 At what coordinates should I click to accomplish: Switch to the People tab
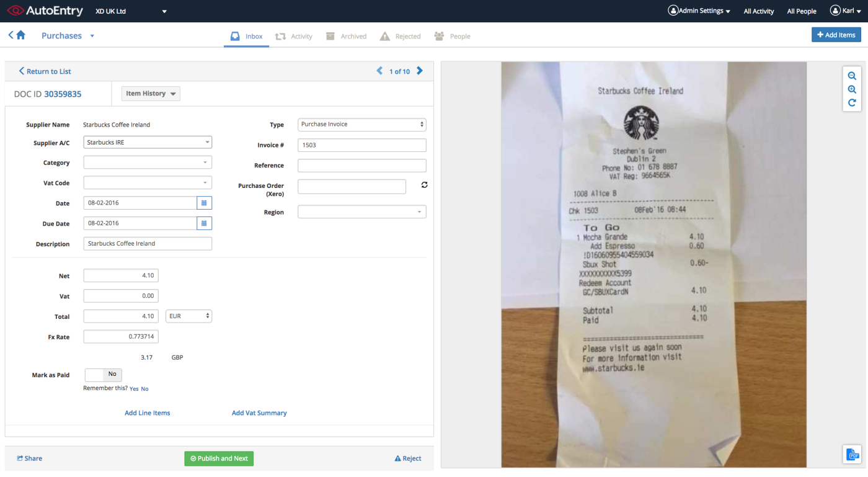(452, 37)
